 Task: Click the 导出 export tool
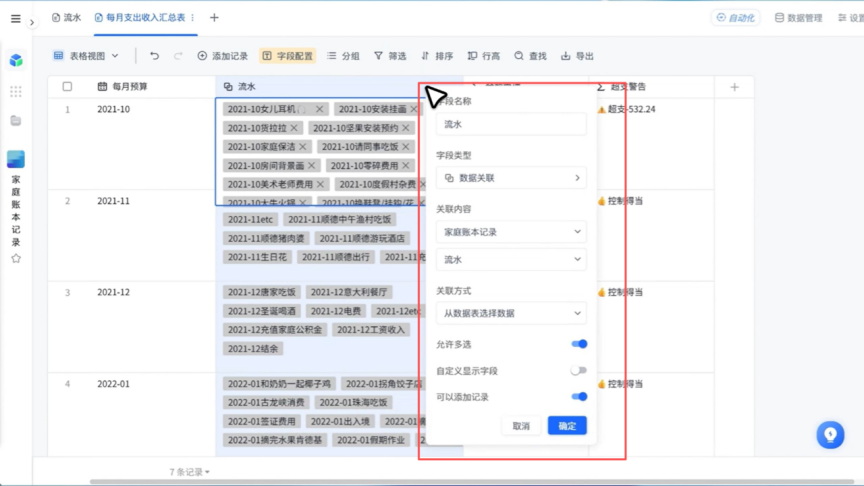click(577, 56)
